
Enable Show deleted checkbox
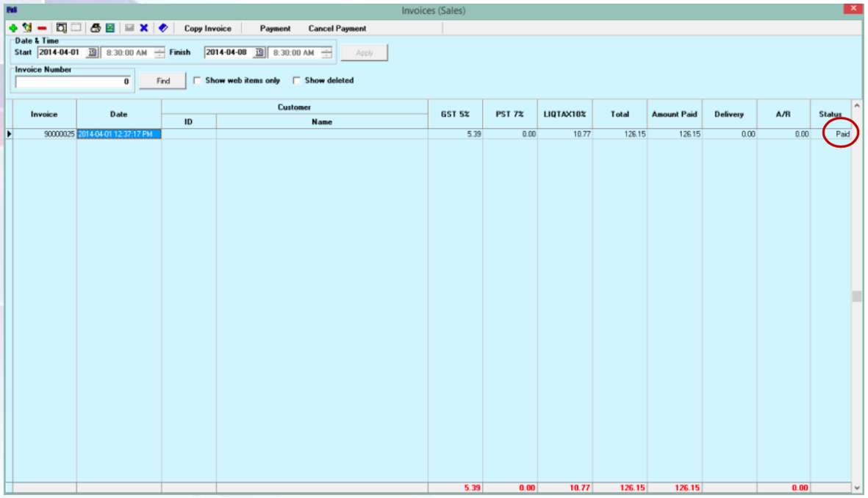pos(297,81)
